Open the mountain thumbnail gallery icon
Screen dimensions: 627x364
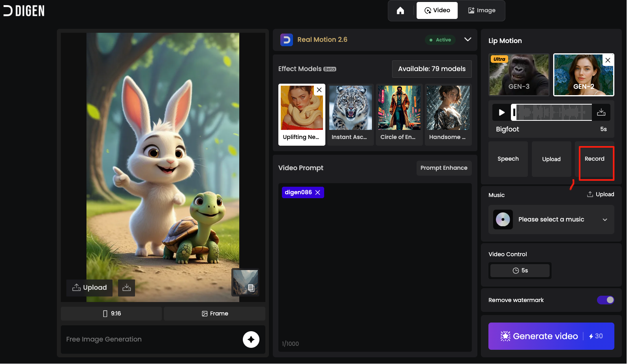(x=245, y=282)
